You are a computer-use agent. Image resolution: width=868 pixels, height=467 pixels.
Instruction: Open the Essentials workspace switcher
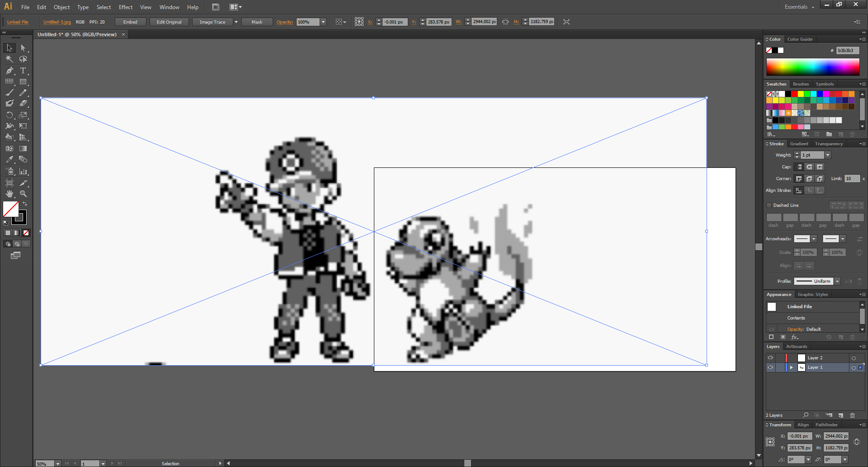799,7
